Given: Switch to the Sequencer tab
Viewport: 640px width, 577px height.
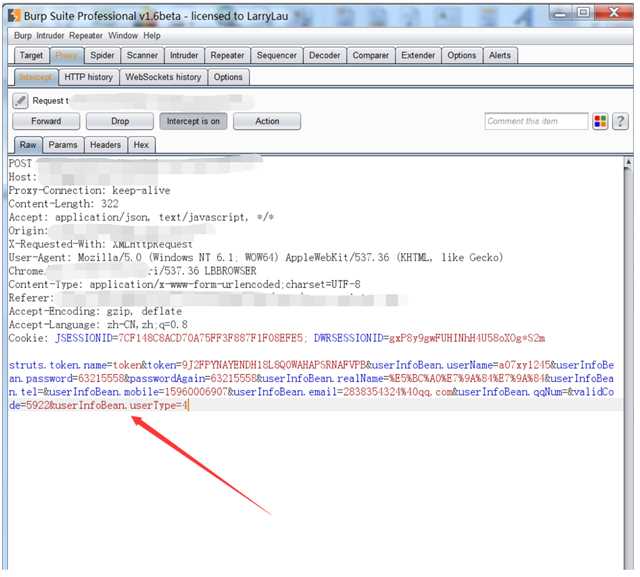Looking at the screenshot, I should tap(276, 55).
